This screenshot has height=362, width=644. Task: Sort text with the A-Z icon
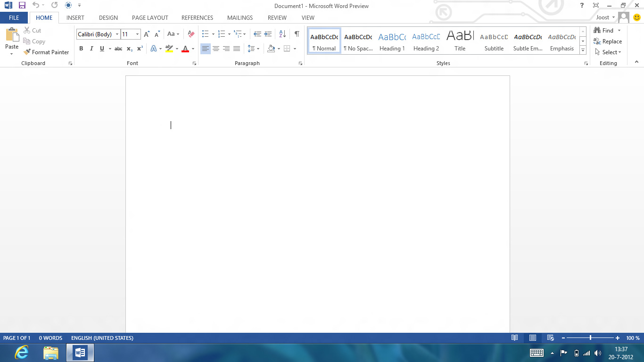pyautogui.click(x=282, y=34)
